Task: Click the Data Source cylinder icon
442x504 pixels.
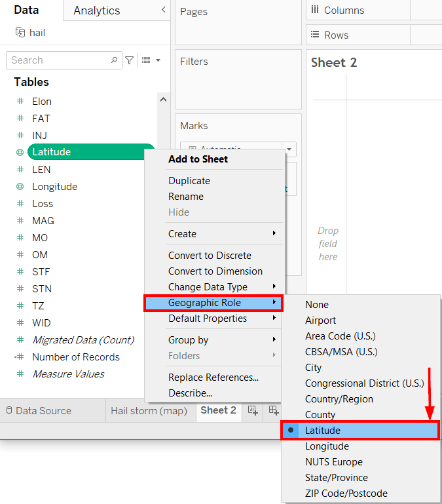Action: (9, 410)
